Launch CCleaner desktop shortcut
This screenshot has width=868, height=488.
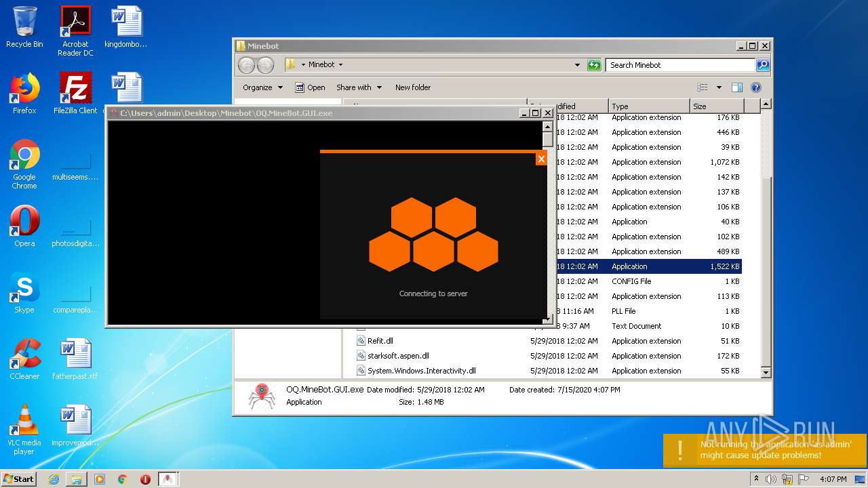24,359
